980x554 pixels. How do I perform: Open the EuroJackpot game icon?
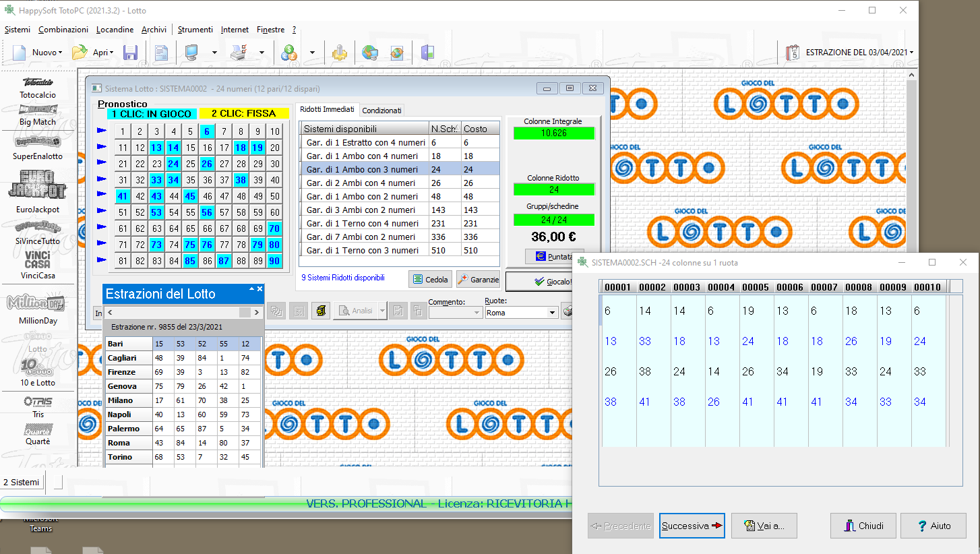coord(38,191)
